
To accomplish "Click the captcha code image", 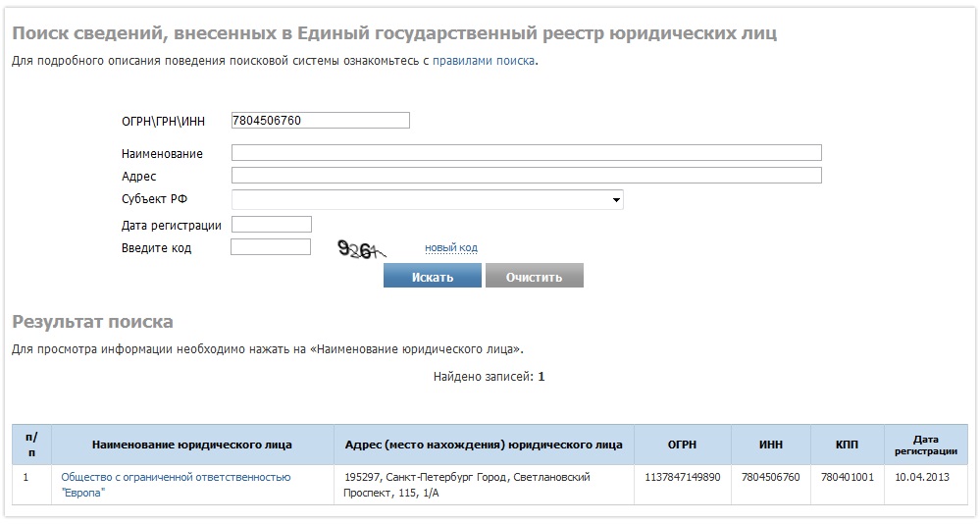I will (x=360, y=250).
